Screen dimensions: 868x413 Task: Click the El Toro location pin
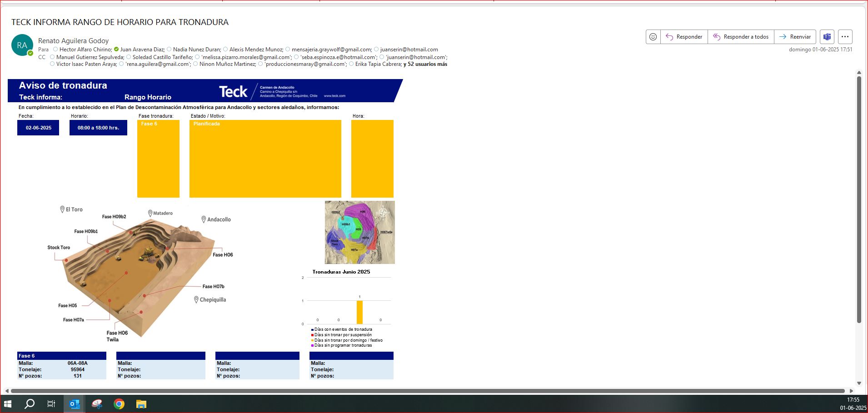point(62,209)
